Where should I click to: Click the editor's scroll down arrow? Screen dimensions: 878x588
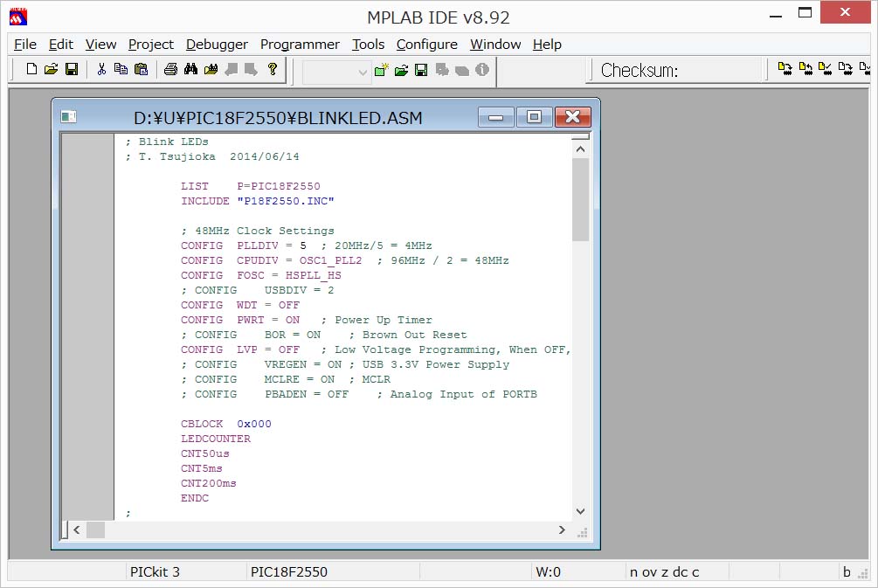tap(581, 511)
